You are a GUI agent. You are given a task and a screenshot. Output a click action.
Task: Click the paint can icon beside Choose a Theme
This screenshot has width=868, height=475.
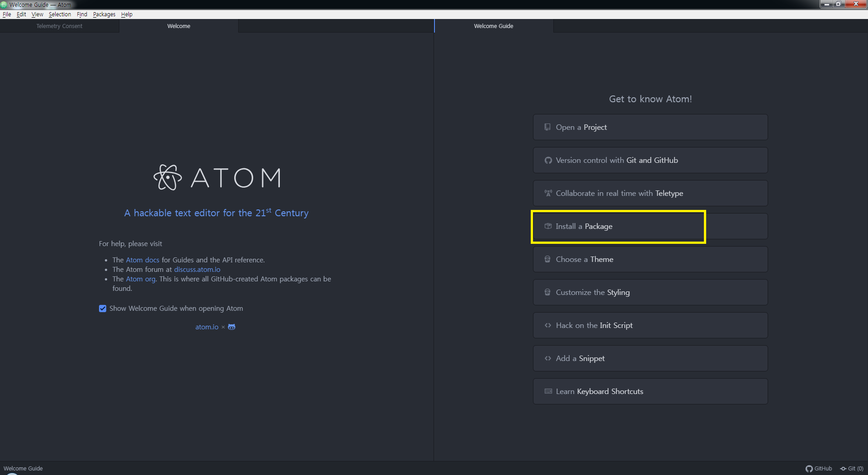547,259
